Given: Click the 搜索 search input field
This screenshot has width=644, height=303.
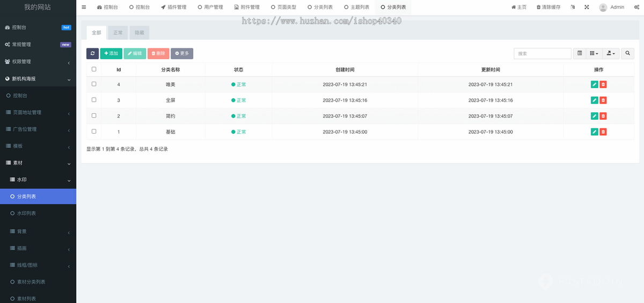Looking at the screenshot, I should (543, 53).
